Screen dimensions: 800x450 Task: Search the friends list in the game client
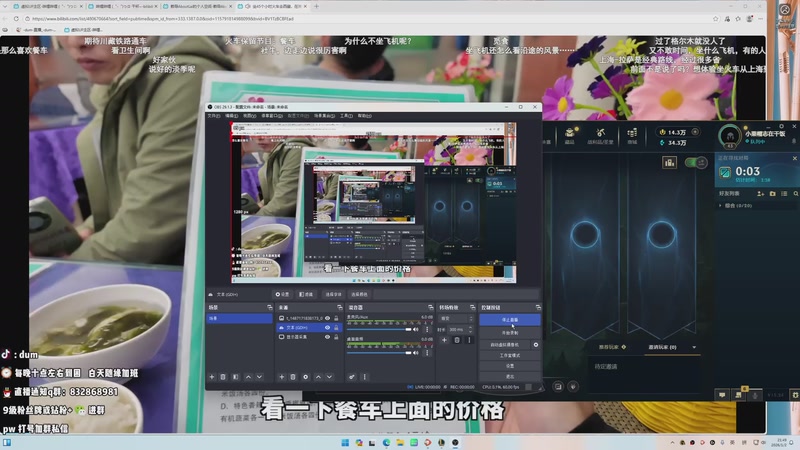click(x=795, y=194)
